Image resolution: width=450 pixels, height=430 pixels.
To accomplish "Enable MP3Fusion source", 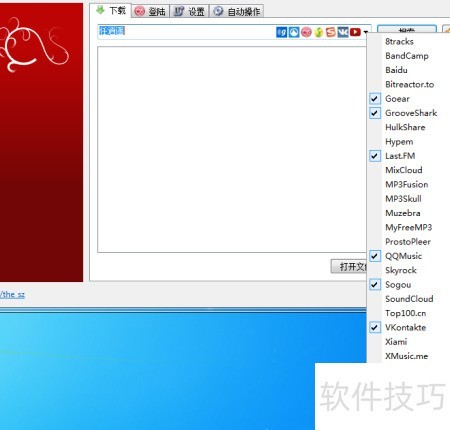I will click(407, 185).
